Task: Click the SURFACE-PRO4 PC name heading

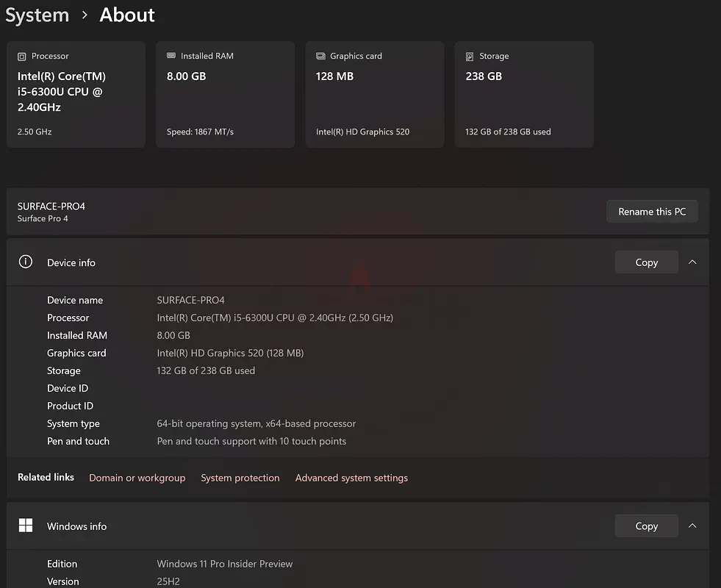Action: pyautogui.click(x=51, y=206)
